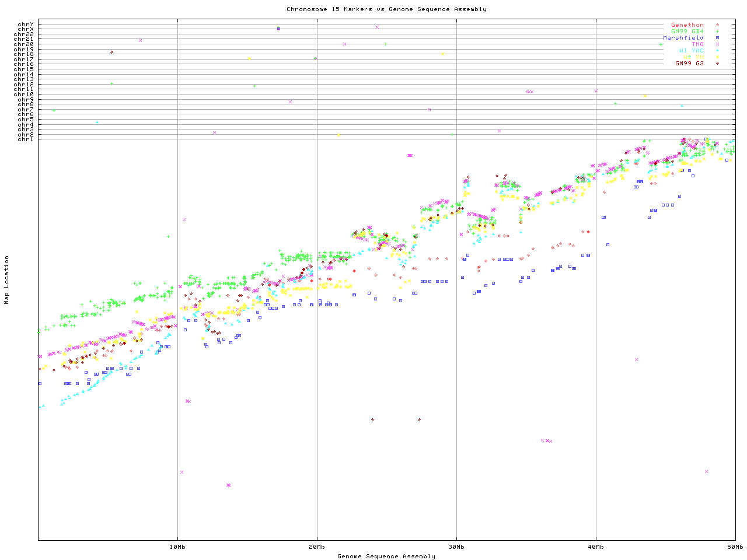This screenshot has width=747, height=560.
Task: Click the 10Mb x-axis tick label
Action: (177, 547)
